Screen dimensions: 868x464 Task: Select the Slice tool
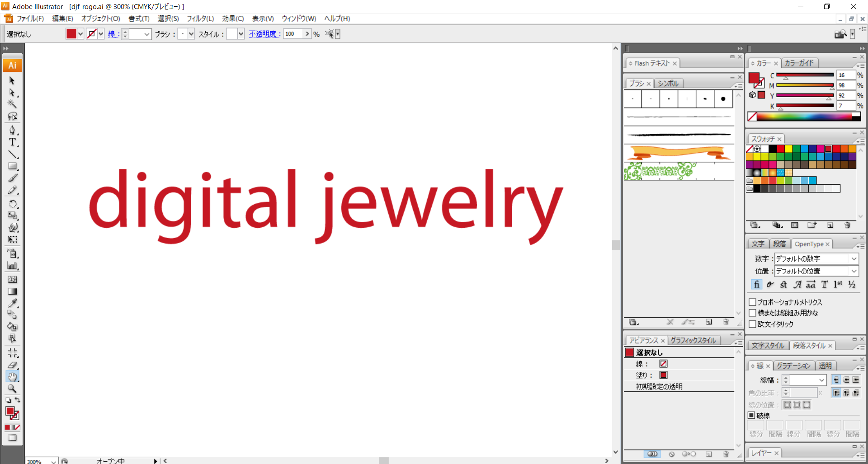click(x=12, y=352)
